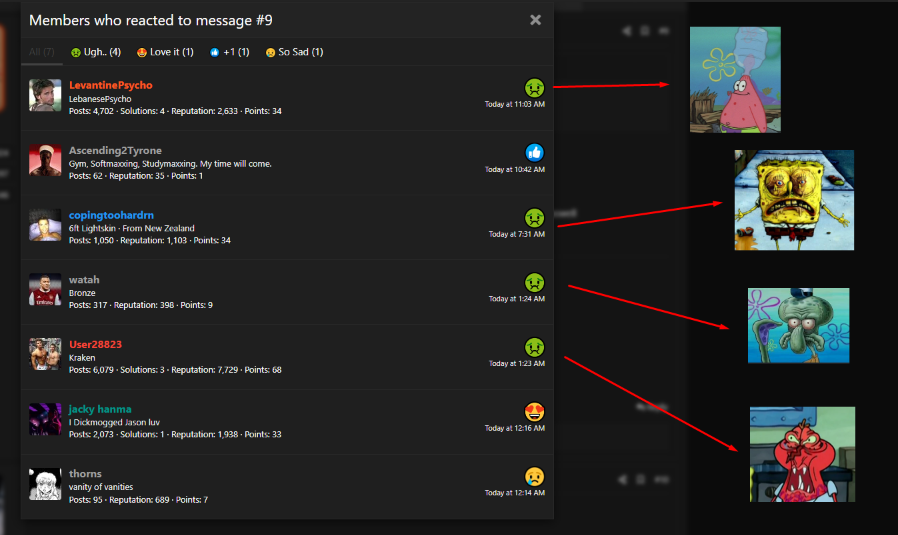This screenshot has width=898, height=535.
Task: Click the 'Today at 7:31 AM' timestamp
Action: coord(517,234)
